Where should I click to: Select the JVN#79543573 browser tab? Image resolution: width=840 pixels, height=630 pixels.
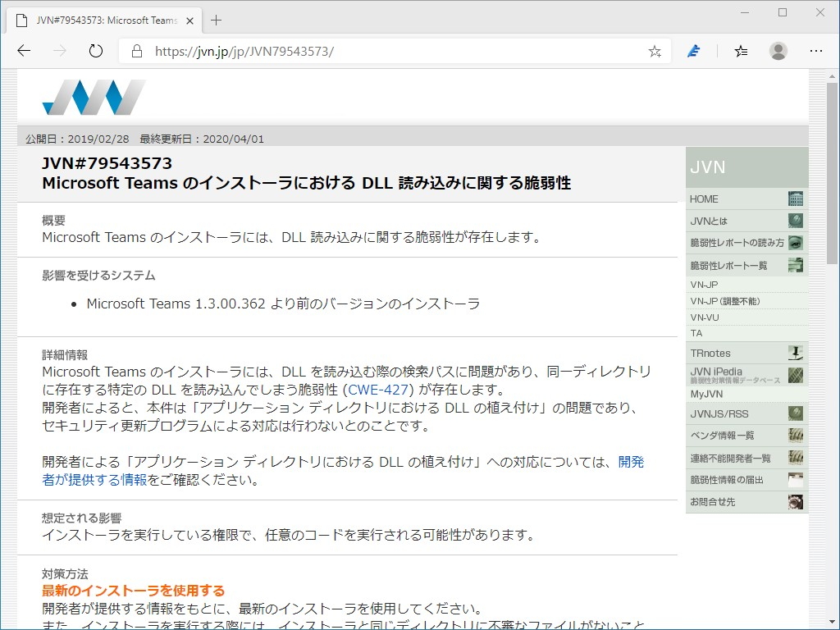pos(107,20)
